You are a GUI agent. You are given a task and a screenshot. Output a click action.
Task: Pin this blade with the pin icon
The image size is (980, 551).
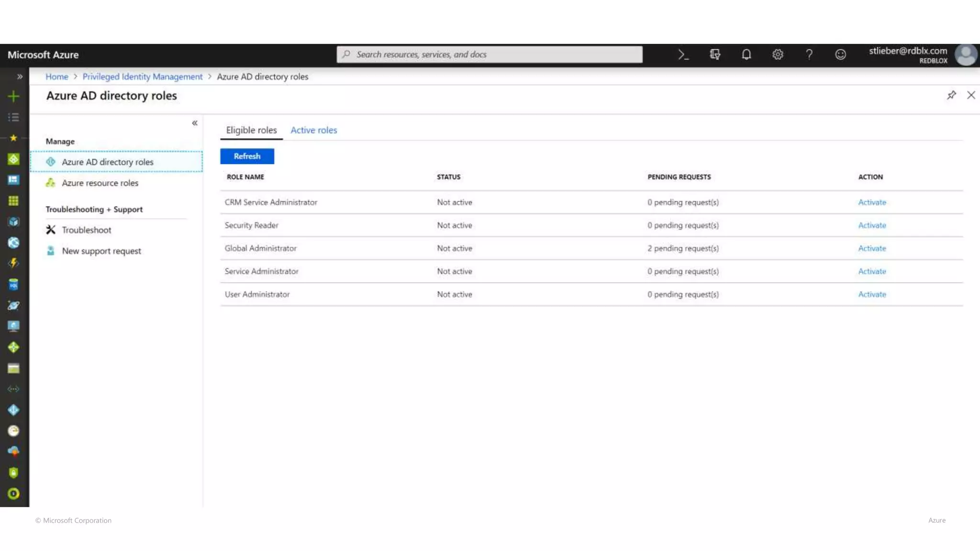click(951, 95)
